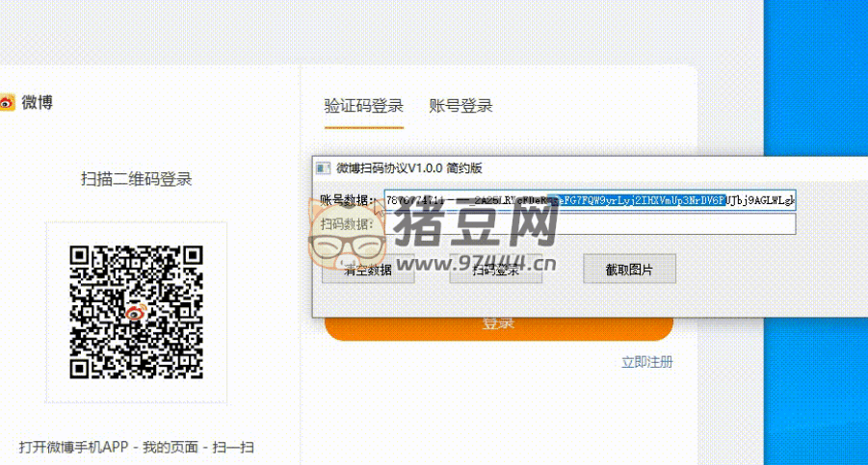
Task: Click the Weibo eye logo icon
Action: tap(7, 102)
